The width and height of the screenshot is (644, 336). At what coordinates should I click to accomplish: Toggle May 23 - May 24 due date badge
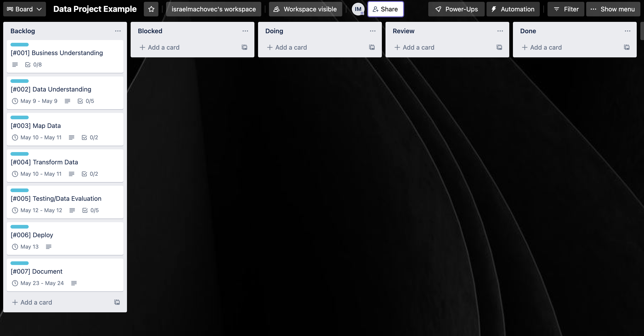coord(38,283)
